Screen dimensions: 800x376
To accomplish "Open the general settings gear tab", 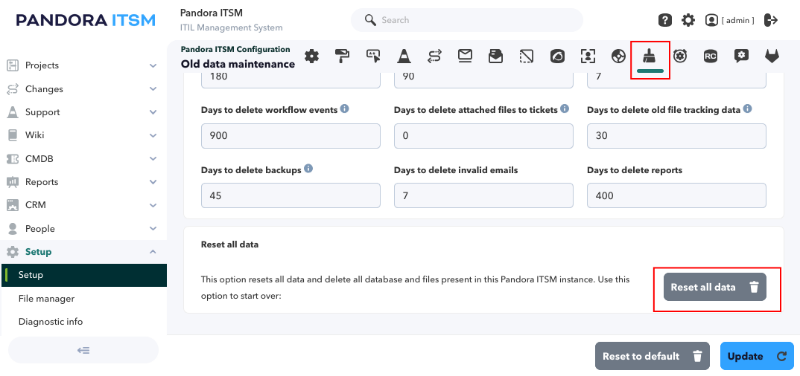I will pos(312,56).
